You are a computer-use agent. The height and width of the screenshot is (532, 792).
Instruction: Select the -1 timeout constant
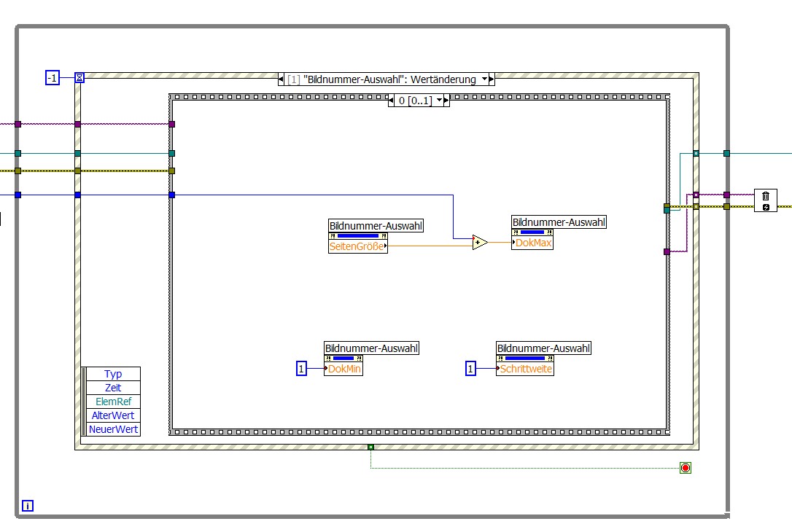pyautogui.click(x=53, y=78)
